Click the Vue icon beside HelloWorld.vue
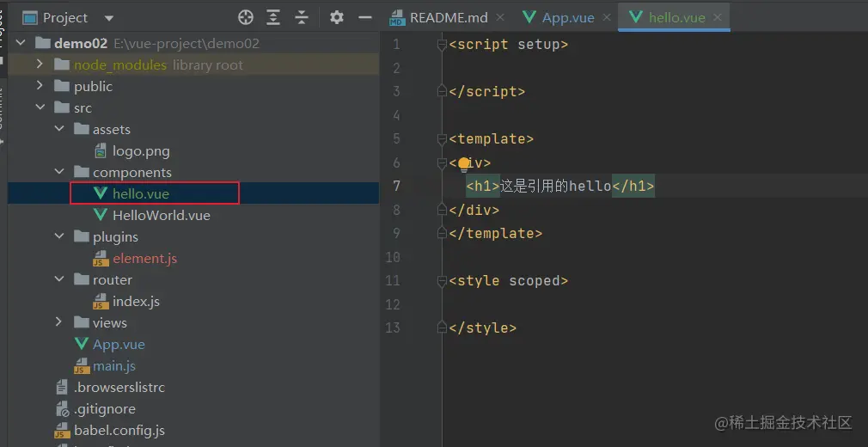The image size is (868, 447). click(x=101, y=216)
